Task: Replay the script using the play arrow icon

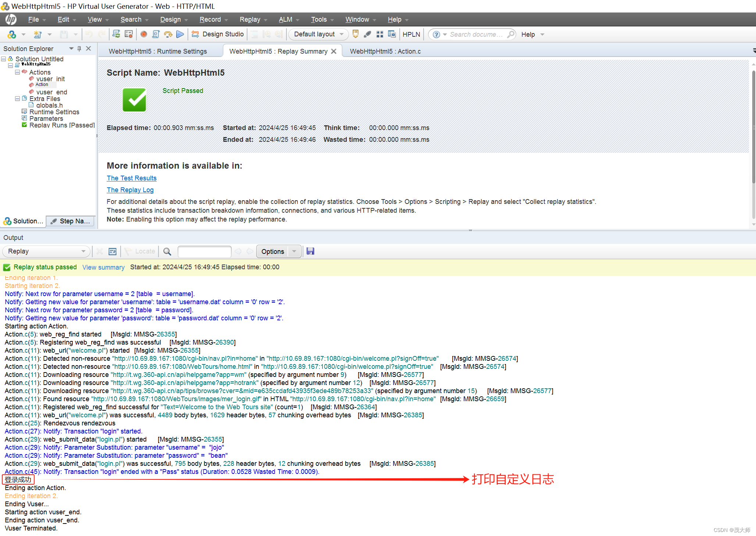Action: click(x=180, y=34)
